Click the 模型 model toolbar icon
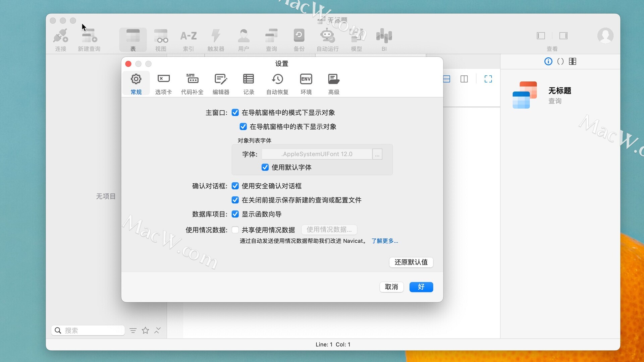This screenshot has height=362, width=644. coord(356,40)
